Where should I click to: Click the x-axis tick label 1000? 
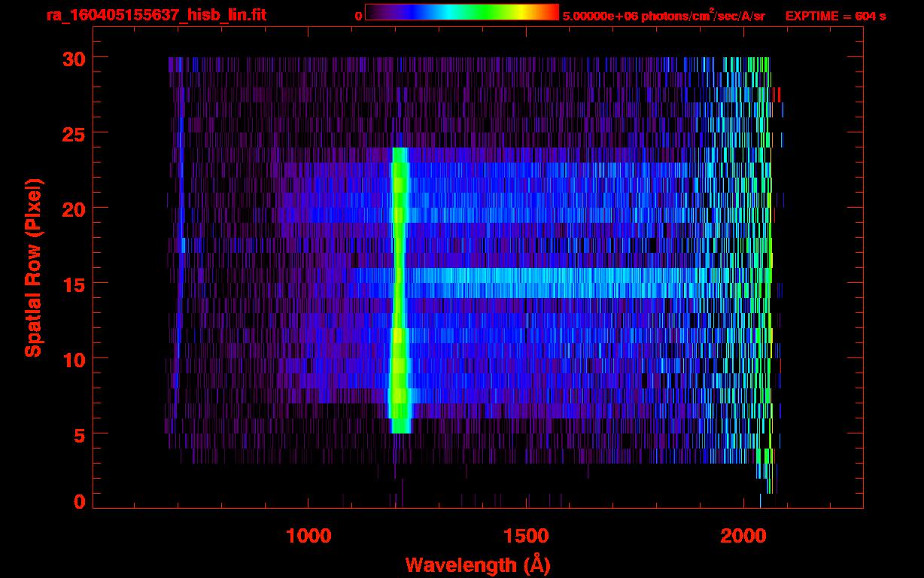pos(309,536)
